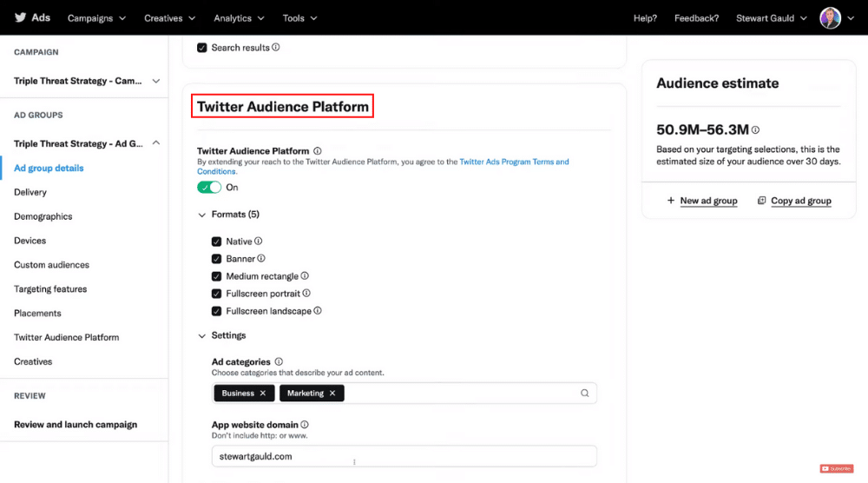Go to Twitter Audience Platform in sidebar

point(67,337)
